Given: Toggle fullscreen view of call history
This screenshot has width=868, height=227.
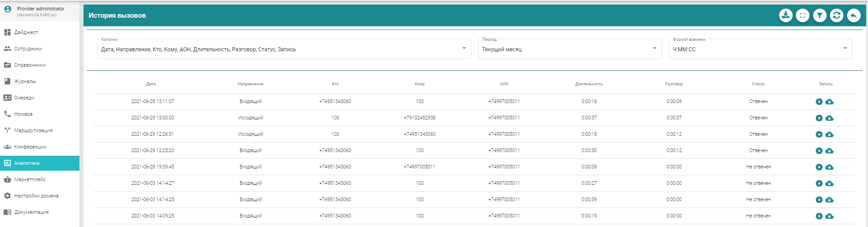Looking at the screenshot, I should pos(803,15).
